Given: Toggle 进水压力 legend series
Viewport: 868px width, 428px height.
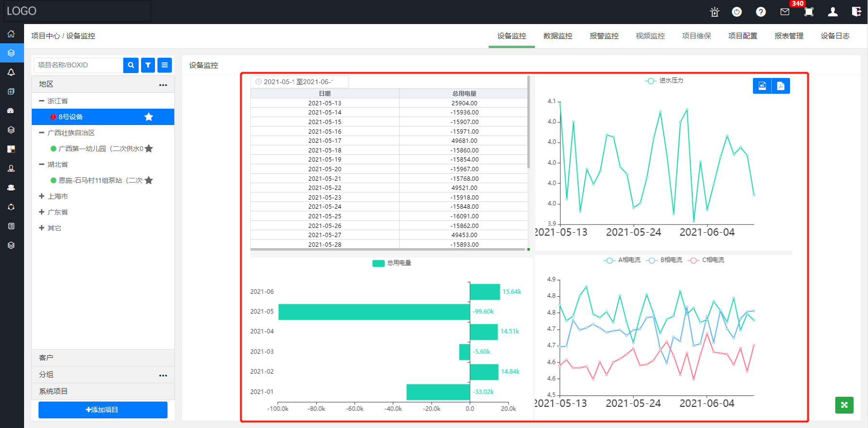Looking at the screenshot, I should pos(664,80).
